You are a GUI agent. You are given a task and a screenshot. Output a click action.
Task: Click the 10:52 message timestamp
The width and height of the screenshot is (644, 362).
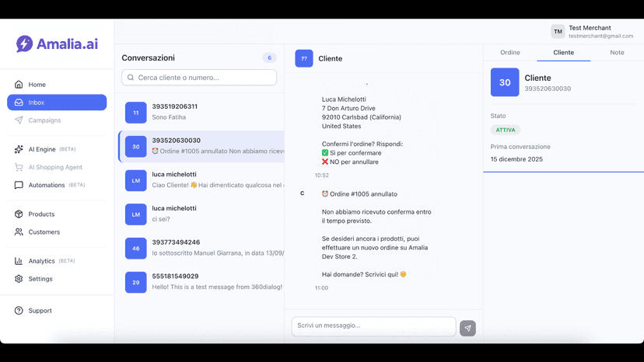(321, 176)
